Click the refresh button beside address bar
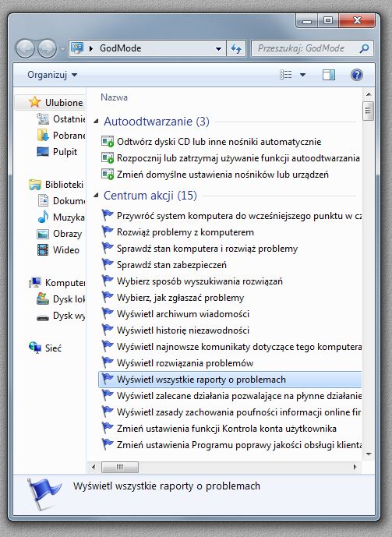Viewport: 392px width, 537px height. [x=236, y=48]
